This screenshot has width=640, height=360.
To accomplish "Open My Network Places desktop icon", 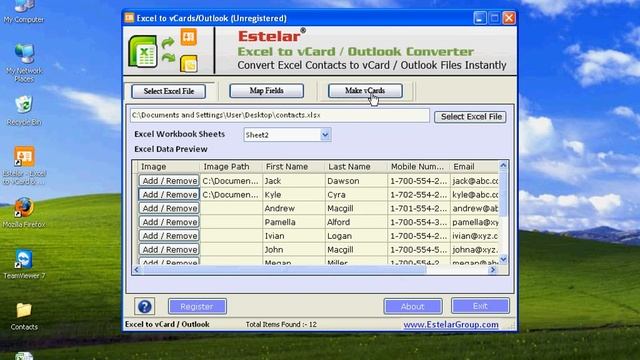I will point(24,62).
